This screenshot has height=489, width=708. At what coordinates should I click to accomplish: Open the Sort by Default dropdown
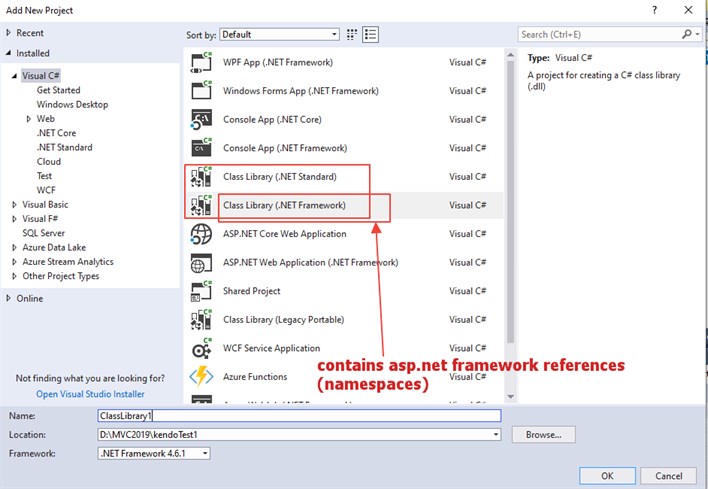279,34
